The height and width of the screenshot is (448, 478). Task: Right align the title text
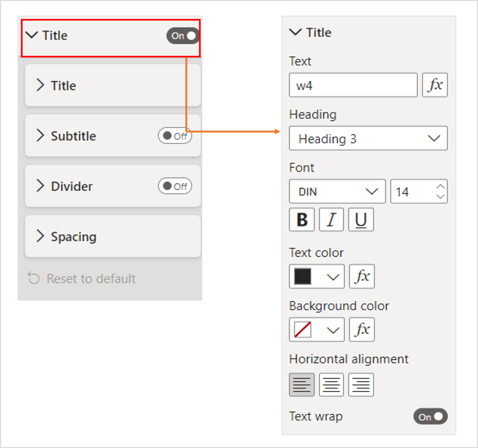[x=361, y=385]
